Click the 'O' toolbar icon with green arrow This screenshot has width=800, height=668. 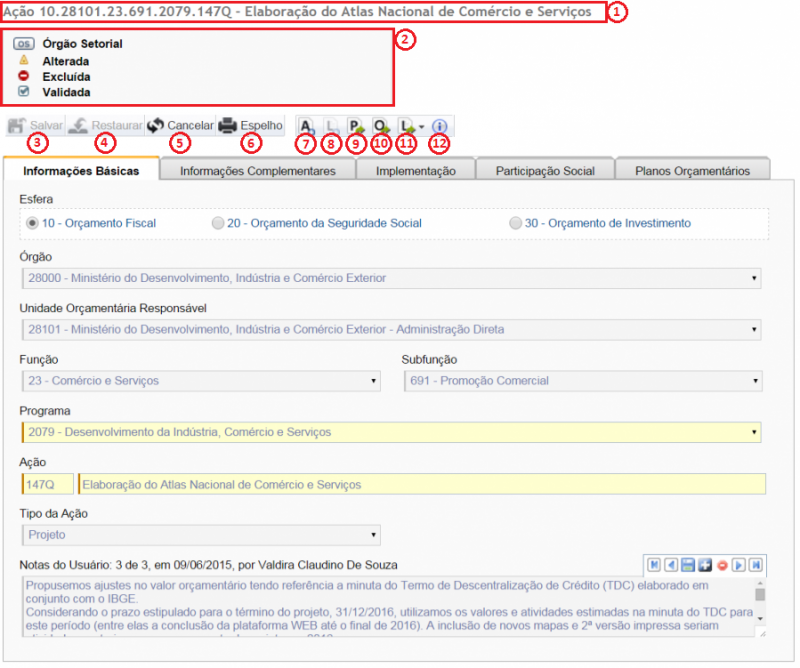point(381,127)
